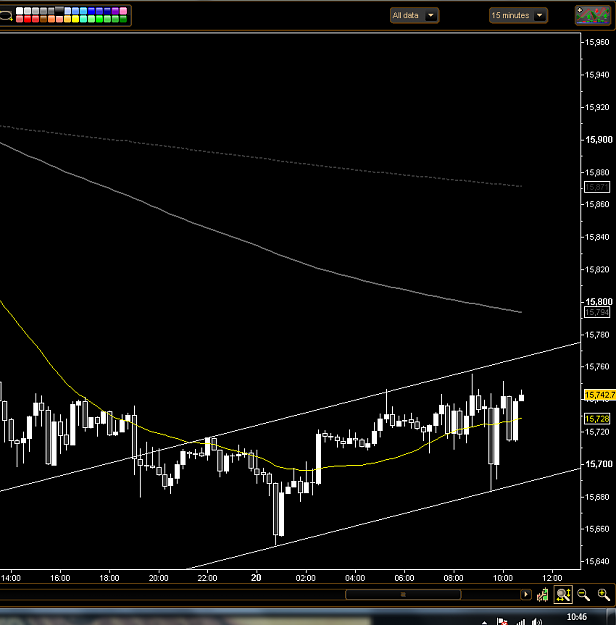Click the boxed 15,794 price label
This screenshot has width=616, height=625.
(597, 312)
